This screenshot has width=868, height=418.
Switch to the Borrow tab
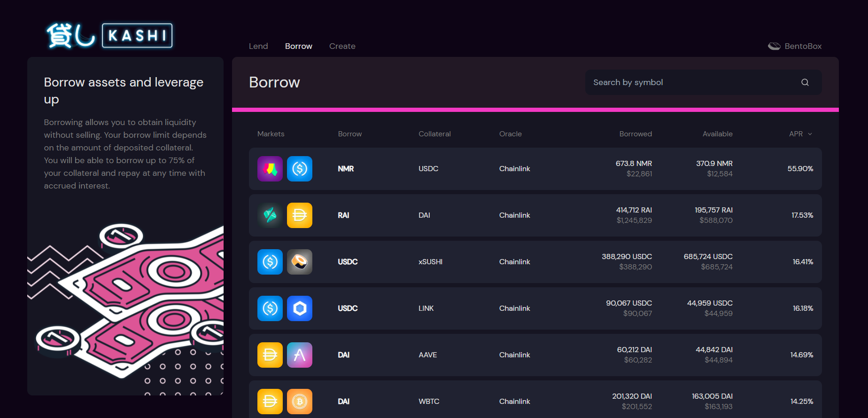[x=299, y=46]
